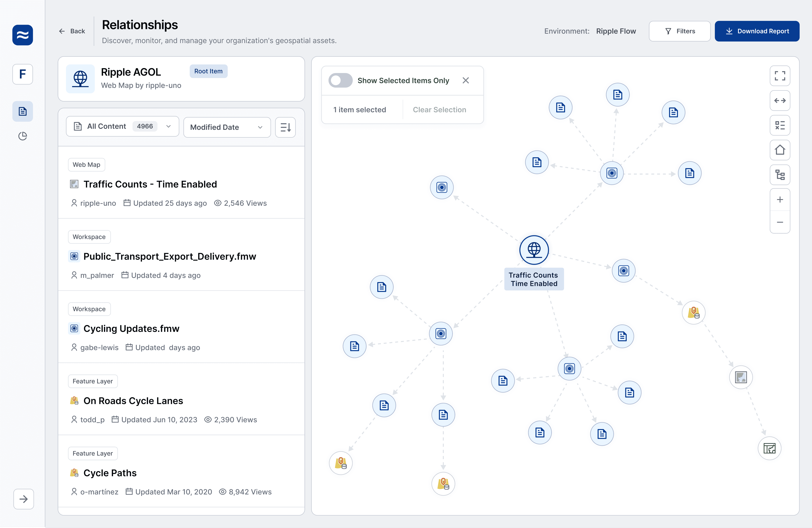Click the ripple-uno owner name

[x=98, y=203]
